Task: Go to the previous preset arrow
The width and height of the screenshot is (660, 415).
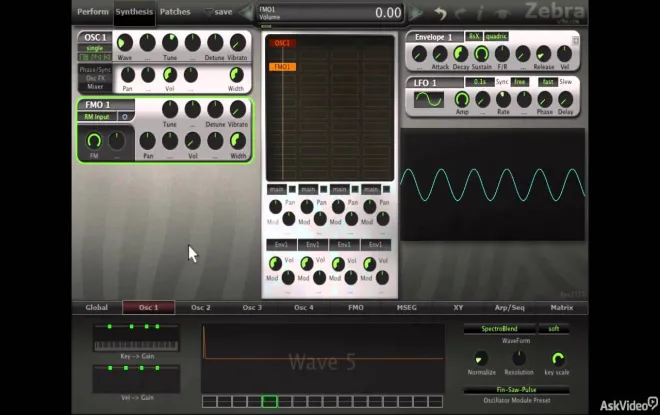Action: [246, 13]
